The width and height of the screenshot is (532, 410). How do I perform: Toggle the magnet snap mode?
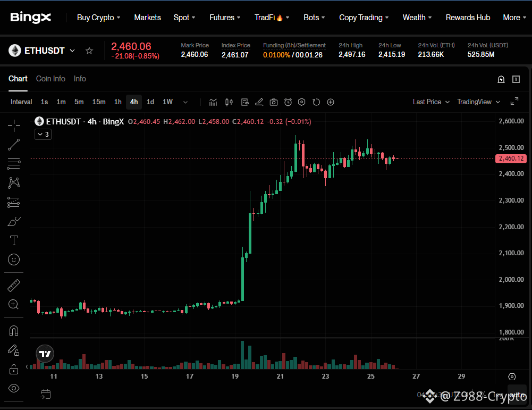(14, 331)
